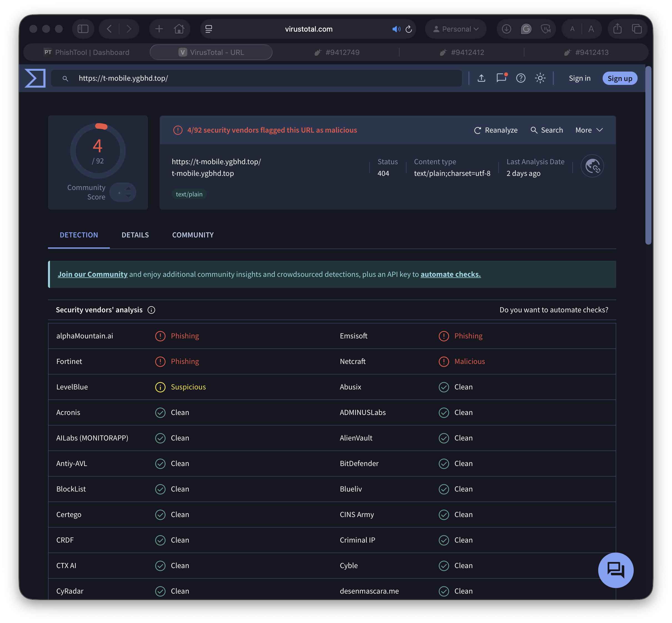Mute tab audio speaker icon

[396, 29]
